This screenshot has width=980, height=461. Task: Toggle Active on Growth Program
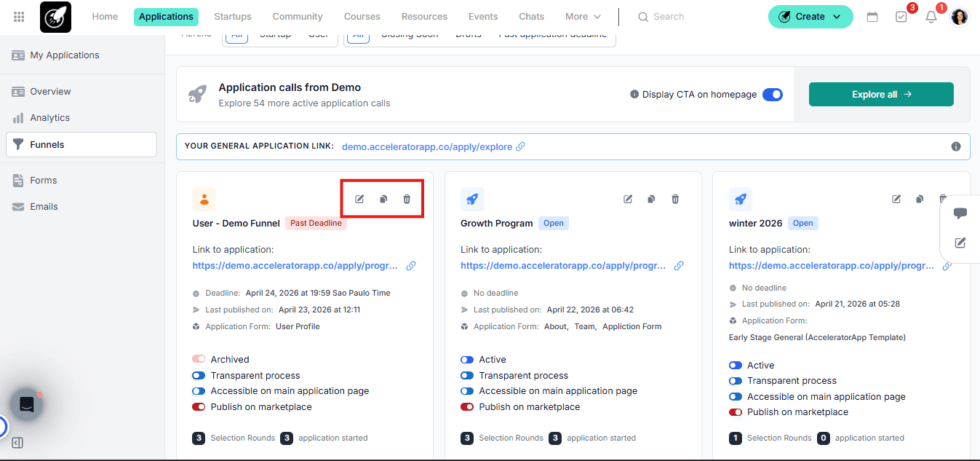click(467, 359)
